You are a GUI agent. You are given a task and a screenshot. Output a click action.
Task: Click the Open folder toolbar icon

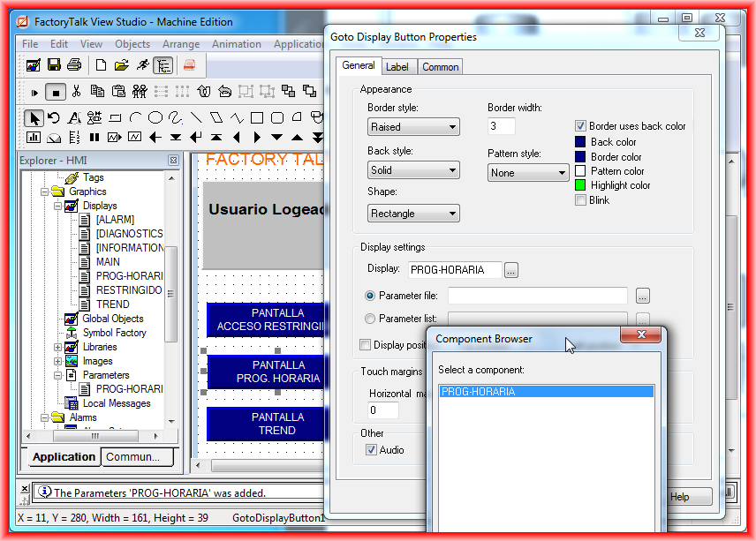(x=121, y=65)
